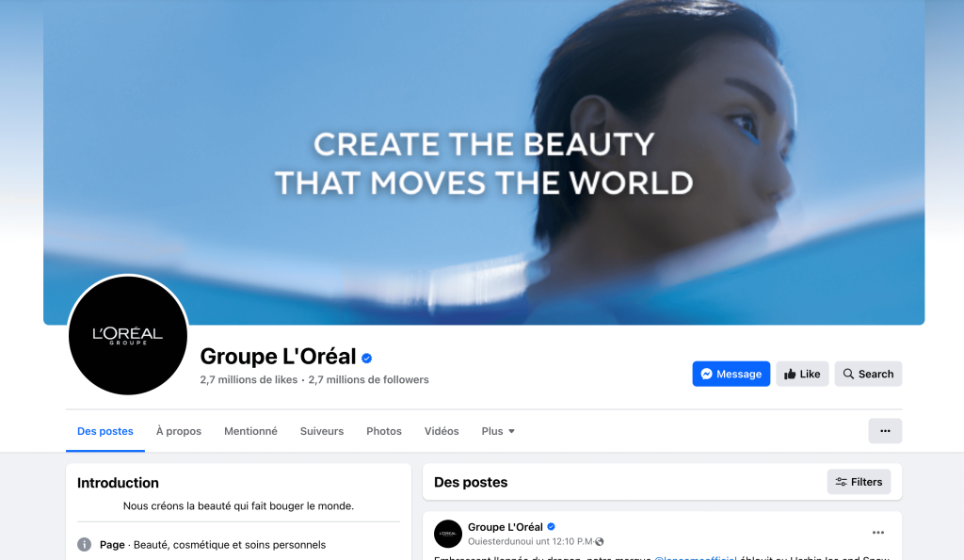
Task: Click the globe privacy icon on post
Action: pos(600,541)
